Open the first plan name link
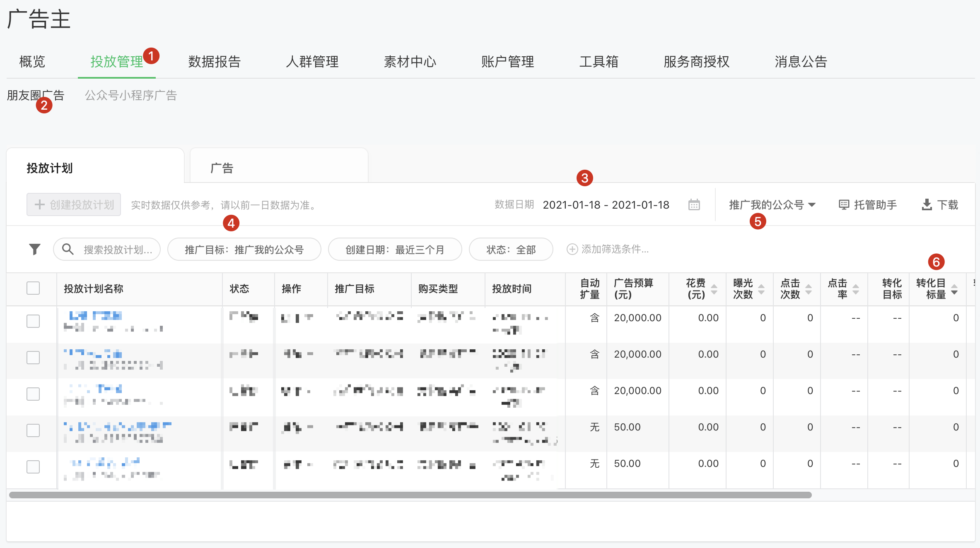The image size is (980, 548). tap(96, 316)
